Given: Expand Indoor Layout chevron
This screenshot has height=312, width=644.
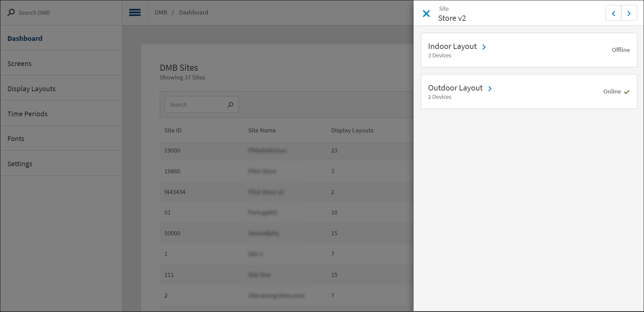Looking at the screenshot, I should (x=484, y=47).
